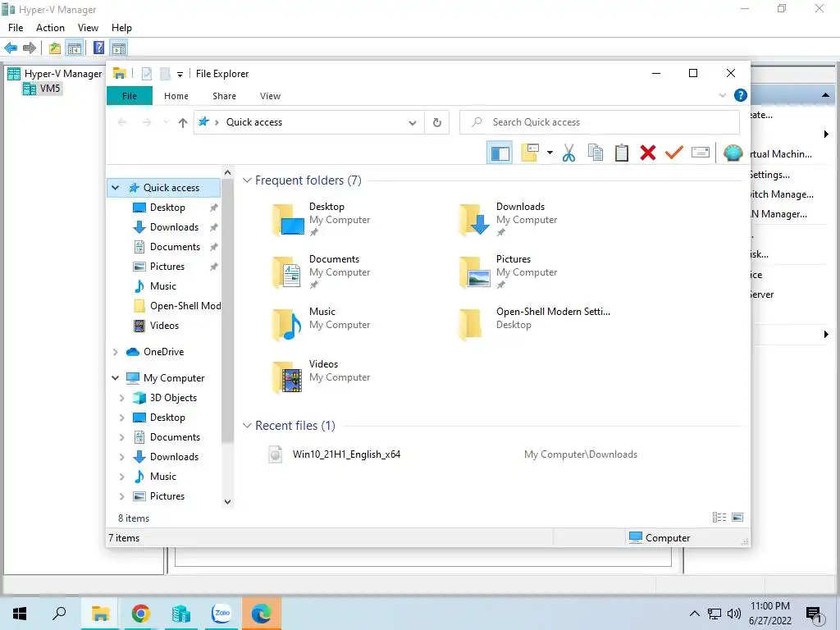Click Cut scissors icon in Explorer toolbar
The width and height of the screenshot is (840, 630).
point(569,153)
